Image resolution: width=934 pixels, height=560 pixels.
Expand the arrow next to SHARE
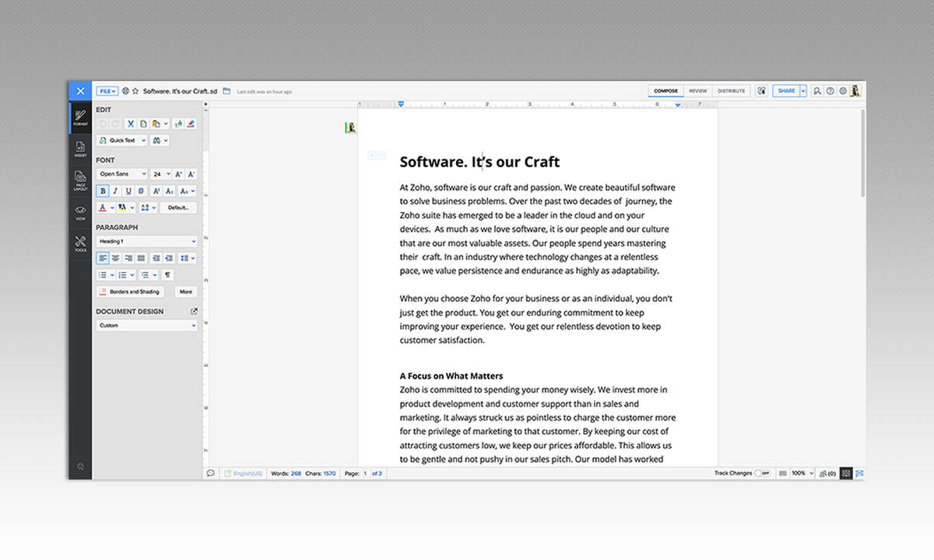click(x=802, y=91)
